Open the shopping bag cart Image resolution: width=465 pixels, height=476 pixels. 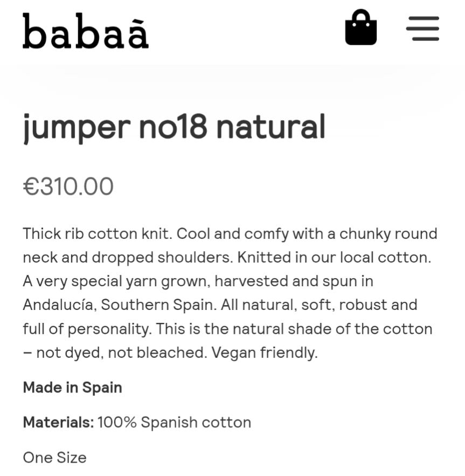[x=361, y=27]
